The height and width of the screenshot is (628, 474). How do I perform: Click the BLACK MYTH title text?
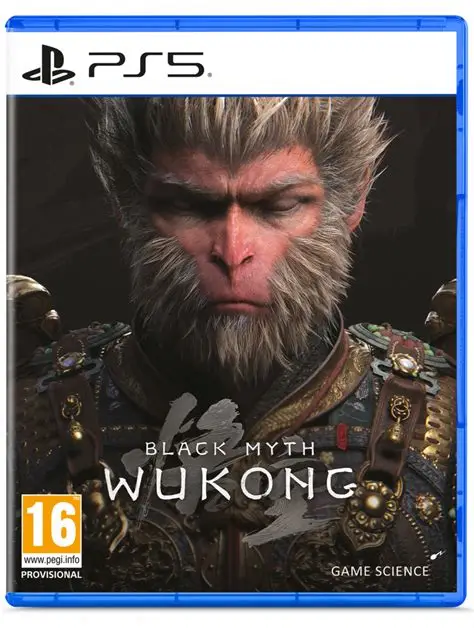[230, 449]
